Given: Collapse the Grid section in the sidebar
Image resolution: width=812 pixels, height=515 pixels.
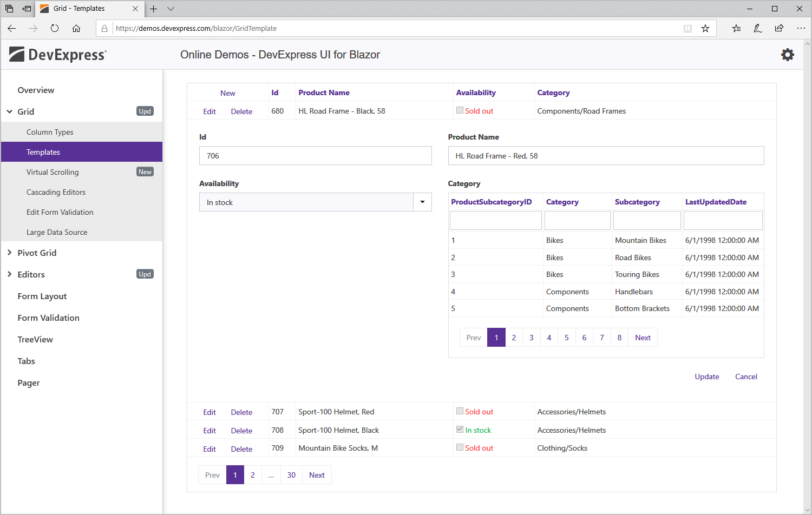Looking at the screenshot, I should click(x=10, y=111).
